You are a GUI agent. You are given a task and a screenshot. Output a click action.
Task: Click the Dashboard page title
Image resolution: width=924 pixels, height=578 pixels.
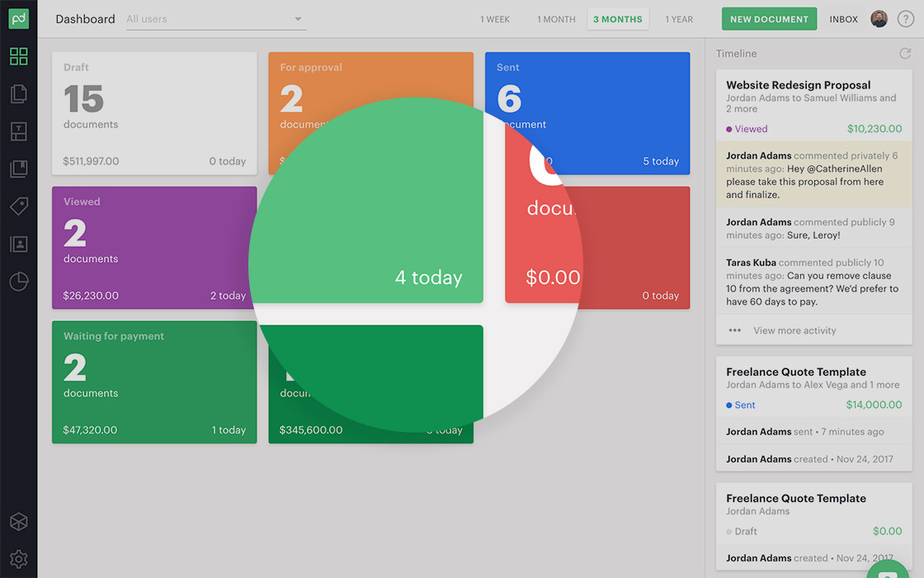(x=86, y=19)
